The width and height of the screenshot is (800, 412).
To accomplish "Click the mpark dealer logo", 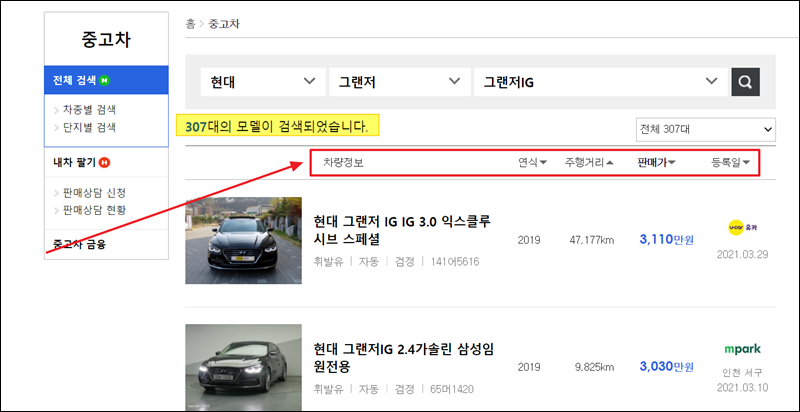I will click(x=743, y=350).
